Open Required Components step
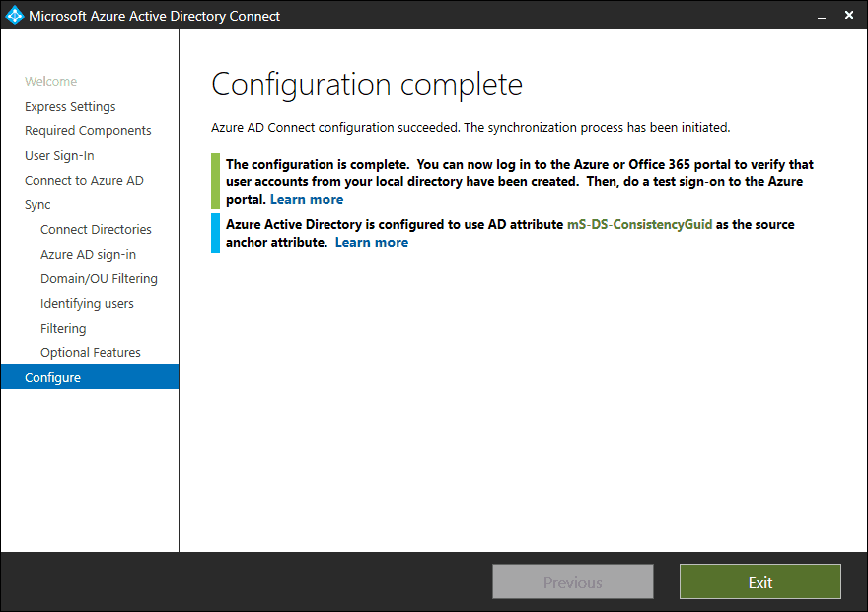868x612 pixels. pos(88,131)
